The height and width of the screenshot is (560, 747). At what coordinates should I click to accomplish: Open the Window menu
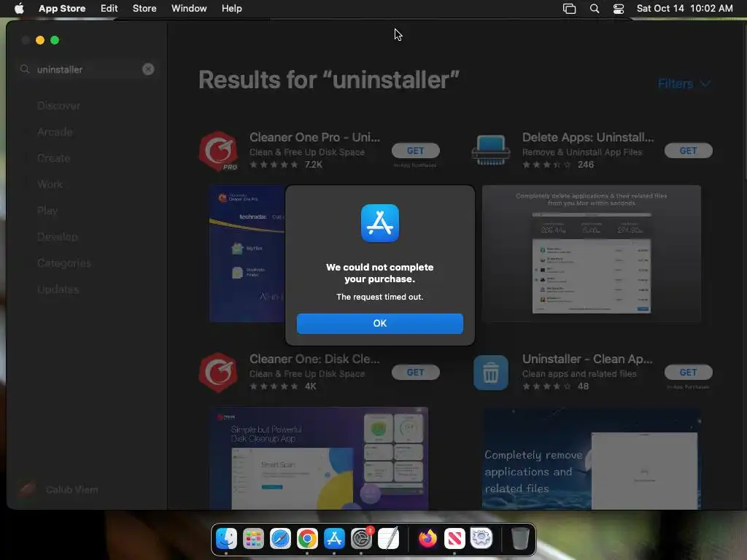[189, 9]
